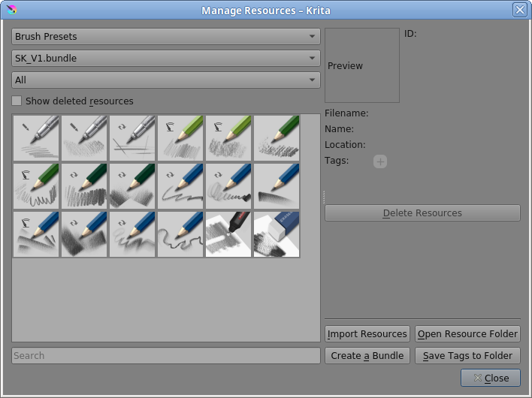Screen dimensions: 532x398
Task: Select blue pencil preset with thick wavy ink stroke
Action: coord(180,186)
